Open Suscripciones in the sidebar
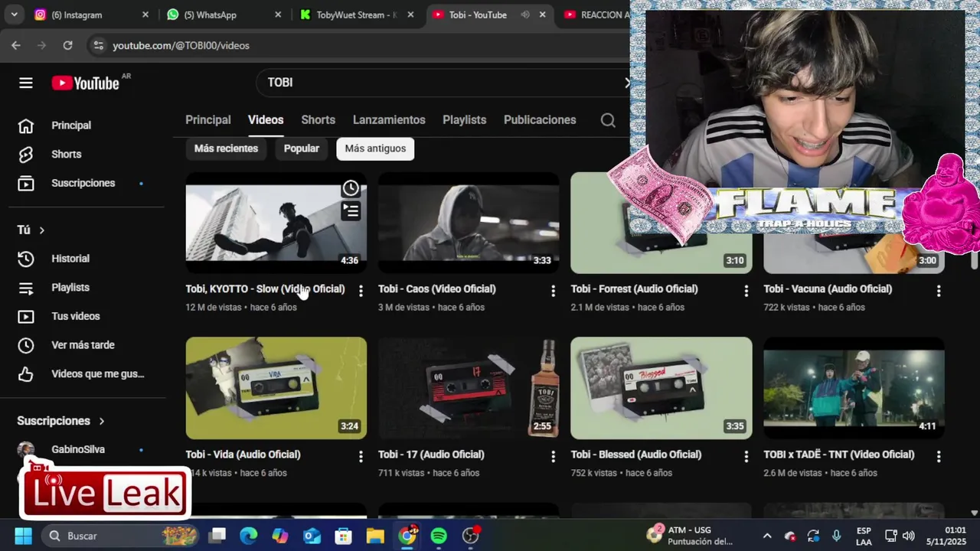The width and height of the screenshot is (980, 551). 81,183
